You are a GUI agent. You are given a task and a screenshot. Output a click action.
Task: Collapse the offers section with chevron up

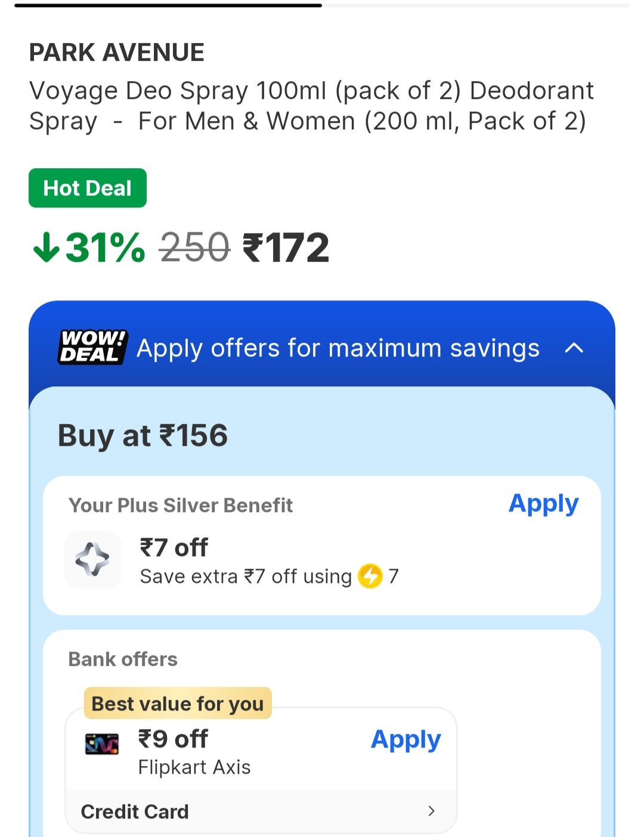point(574,348)
